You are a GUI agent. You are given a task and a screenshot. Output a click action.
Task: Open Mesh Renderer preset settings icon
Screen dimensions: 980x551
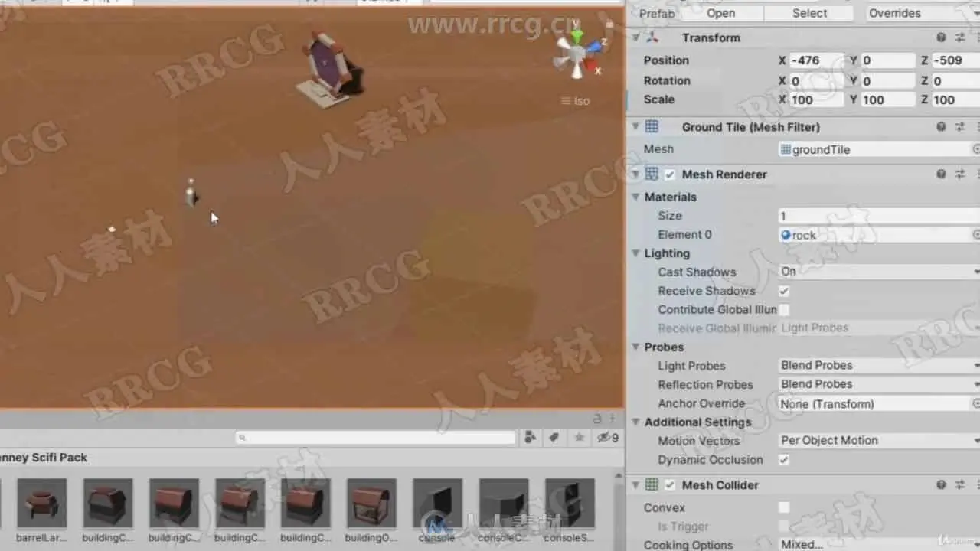click(960, 174)
